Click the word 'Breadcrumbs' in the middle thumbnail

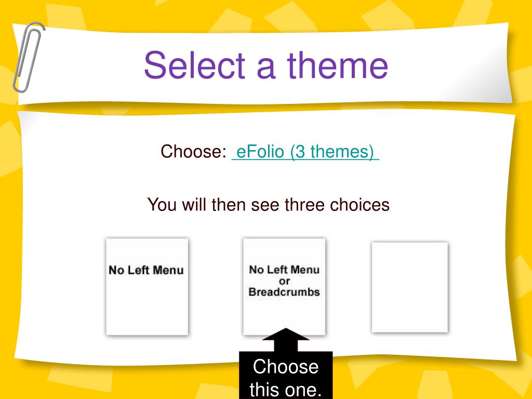click(x=284, y=292)
